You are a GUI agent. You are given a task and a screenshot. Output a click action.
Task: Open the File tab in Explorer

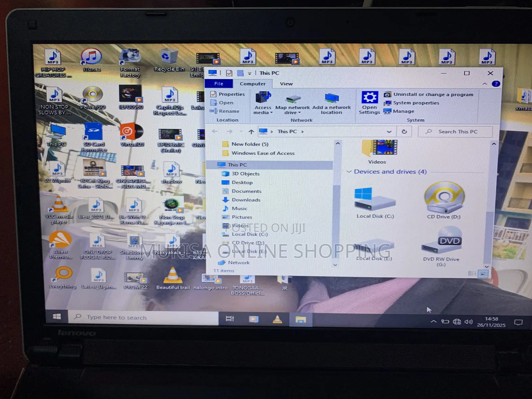click(219, 83)
